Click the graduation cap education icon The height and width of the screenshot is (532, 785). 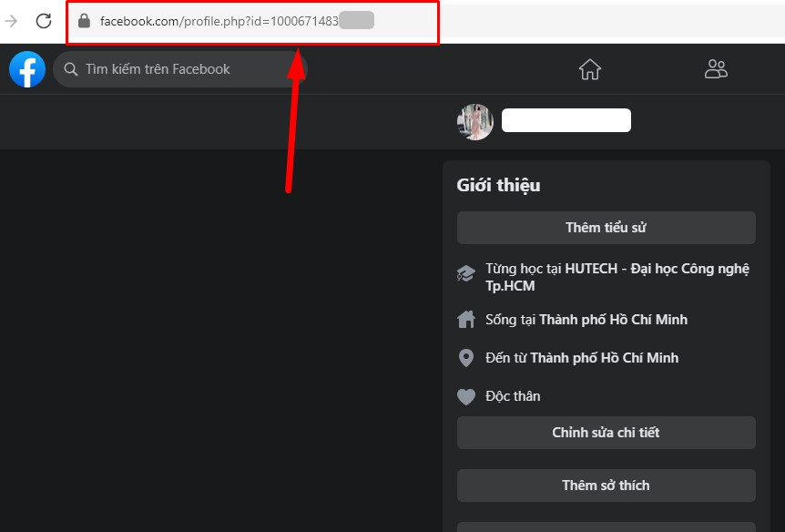465,273
